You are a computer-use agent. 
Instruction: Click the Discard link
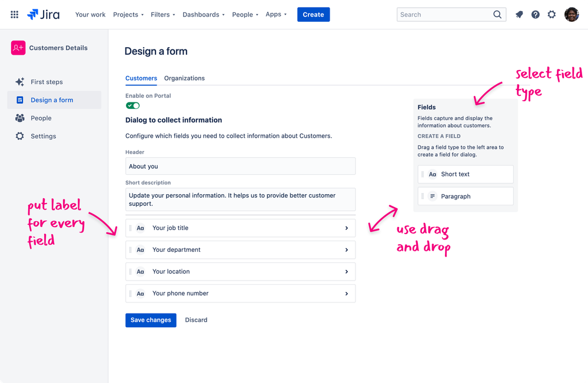pyautogui.click(x=196, y=319)
